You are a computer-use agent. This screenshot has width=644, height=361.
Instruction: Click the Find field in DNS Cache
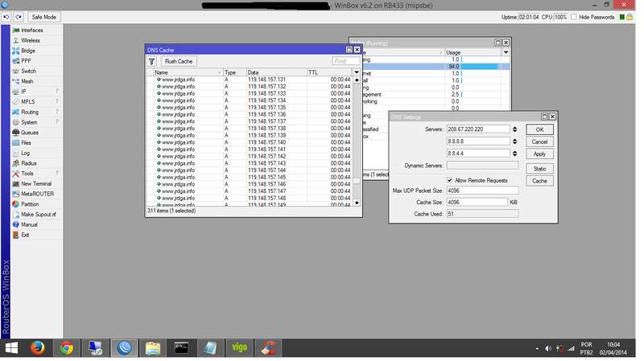pyautogui.click(x=345, y=61)
